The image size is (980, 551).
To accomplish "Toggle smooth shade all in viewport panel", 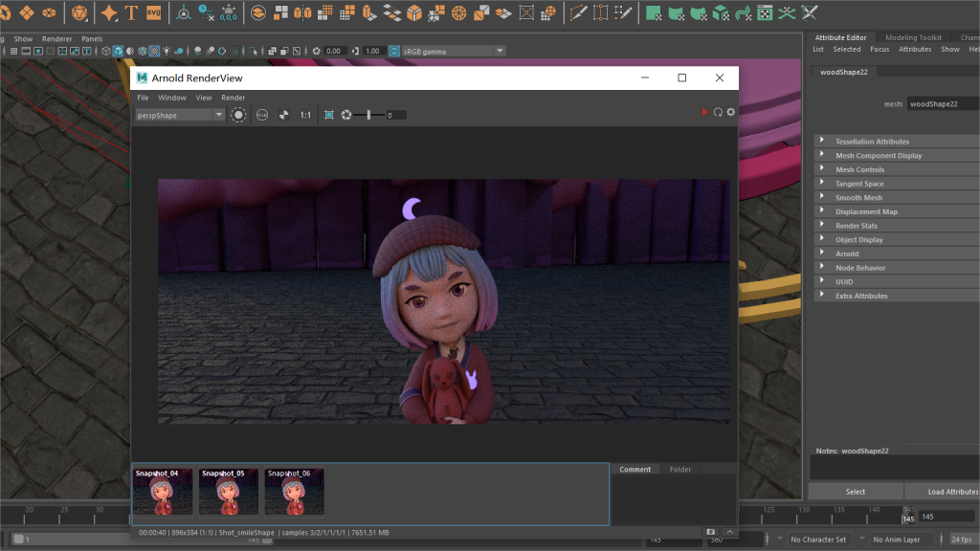I will click(118, 52).
